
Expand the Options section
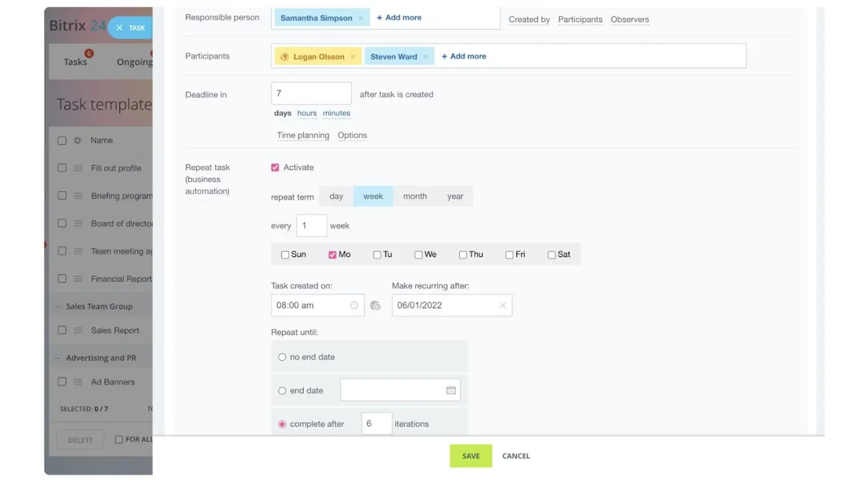coord(352,135)
